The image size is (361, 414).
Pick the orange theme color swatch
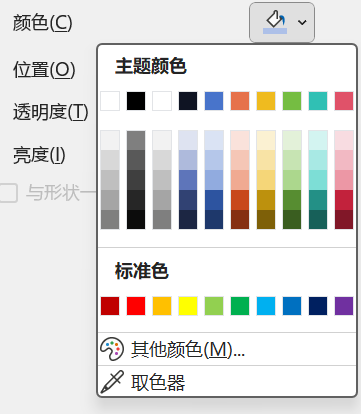(240, 101)
